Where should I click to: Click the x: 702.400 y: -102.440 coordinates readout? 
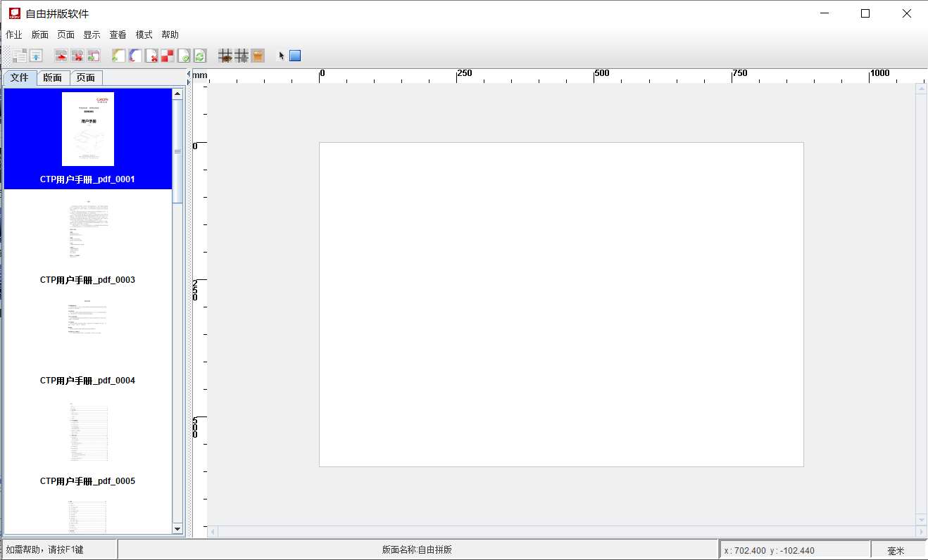point(769,551)
